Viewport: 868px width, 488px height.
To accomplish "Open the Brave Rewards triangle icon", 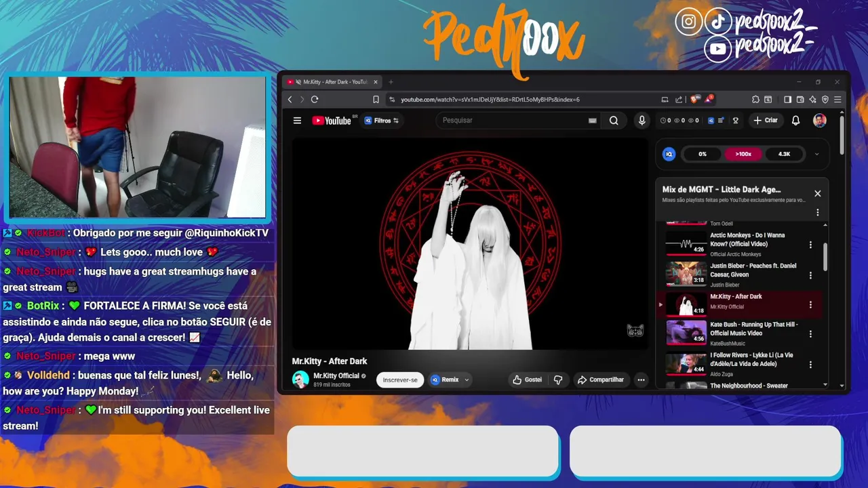I will [709, 100].
